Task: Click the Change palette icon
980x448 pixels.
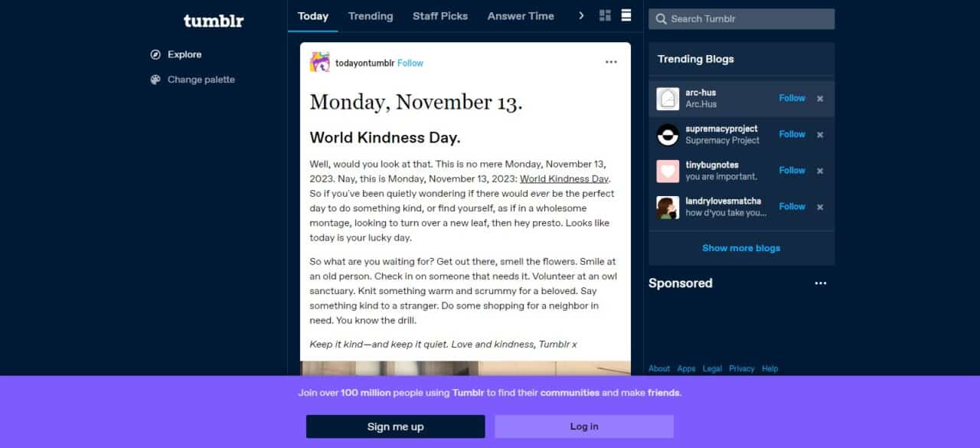Action: [x=155, y=80]
